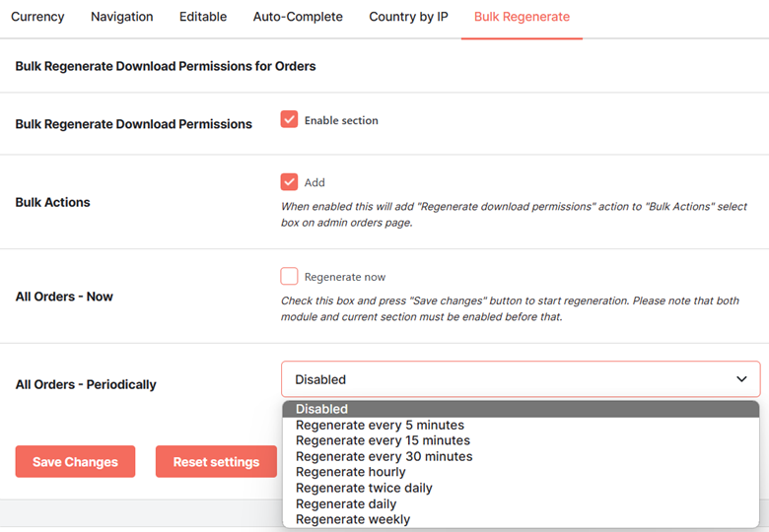Choose Regenerate every 5 minutes

pyautogui.click(x=521, y=425)
